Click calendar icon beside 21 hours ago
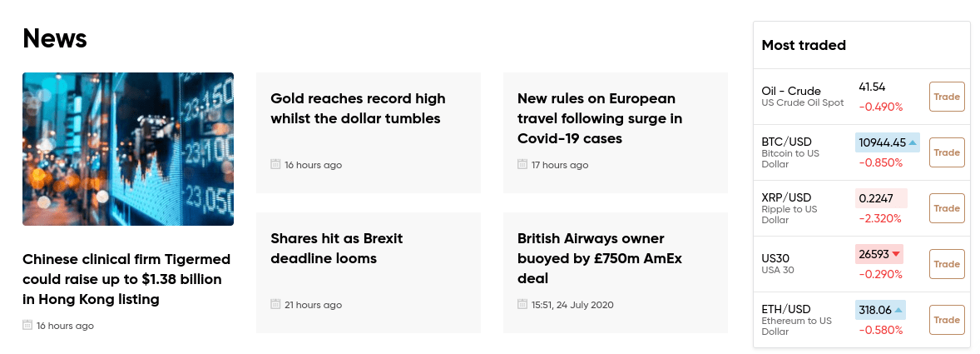This screenshot has height=354, width=980. coord(275,304)
